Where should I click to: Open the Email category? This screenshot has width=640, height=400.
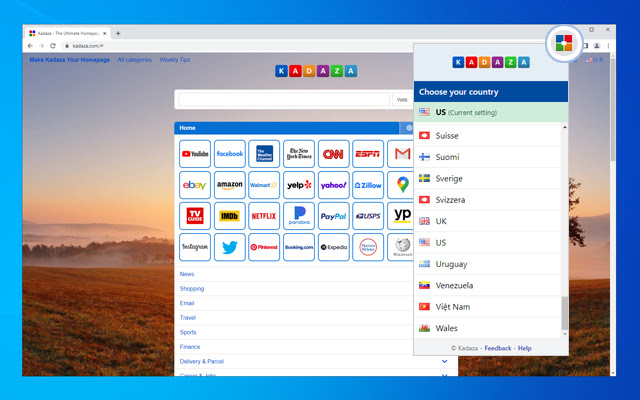[187, 303]
